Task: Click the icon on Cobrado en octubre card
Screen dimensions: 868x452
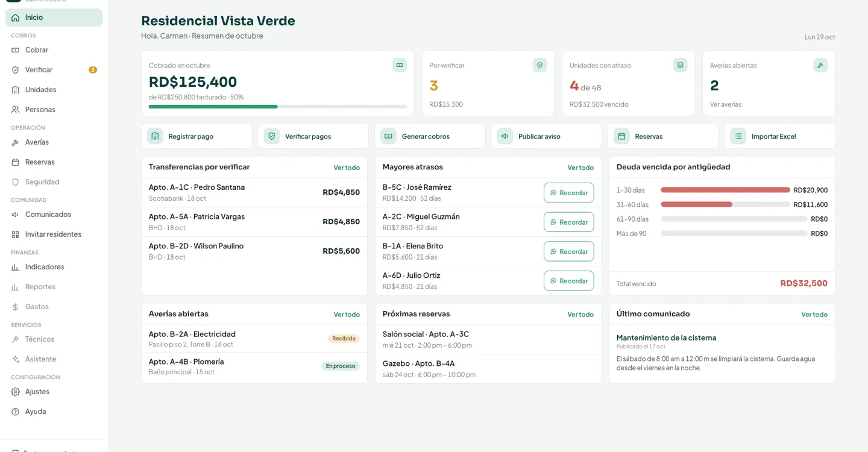Action: 400,65
